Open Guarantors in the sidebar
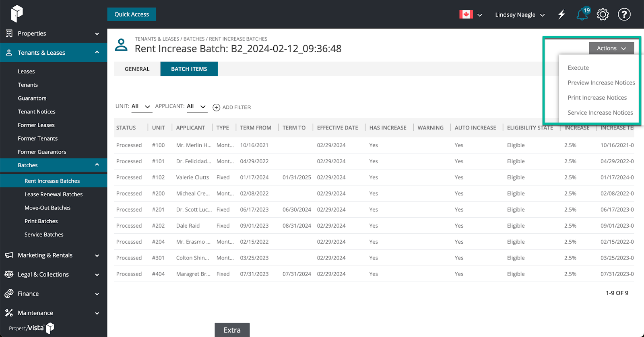The width and height of the screenshot is (644, 337). coord(32,98)
